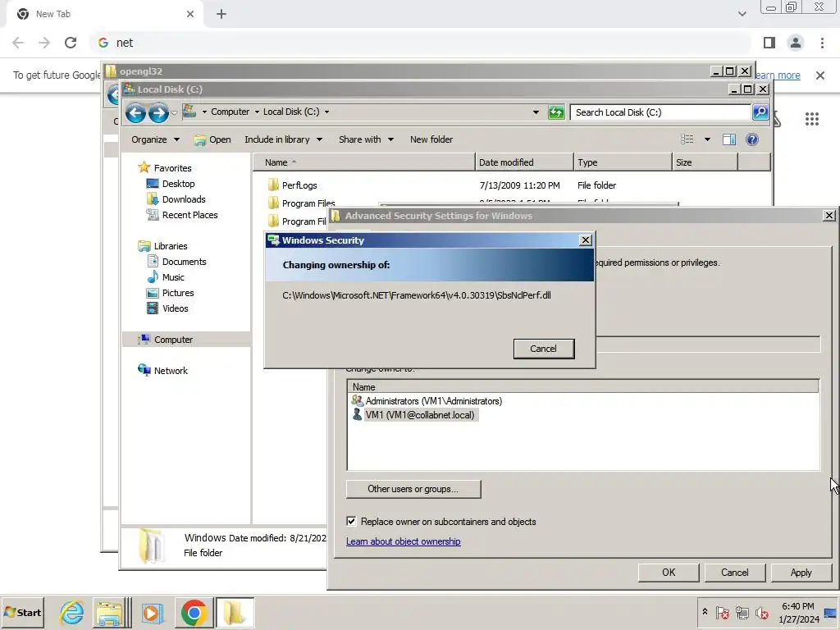This screenshot has height=630, width=840.
Task: Go back in Local Disk explorer
Action: (135, 112)
